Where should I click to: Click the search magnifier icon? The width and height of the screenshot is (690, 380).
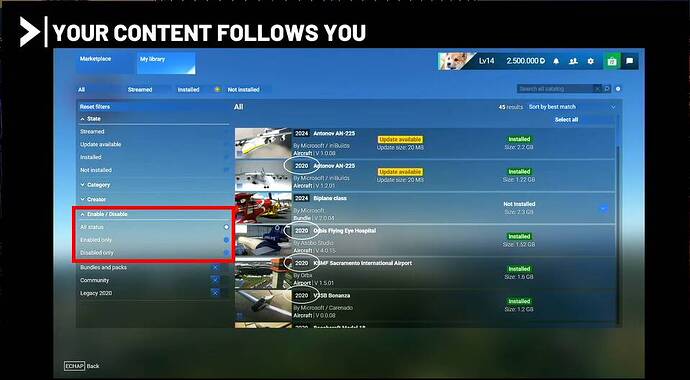[607, 89]
